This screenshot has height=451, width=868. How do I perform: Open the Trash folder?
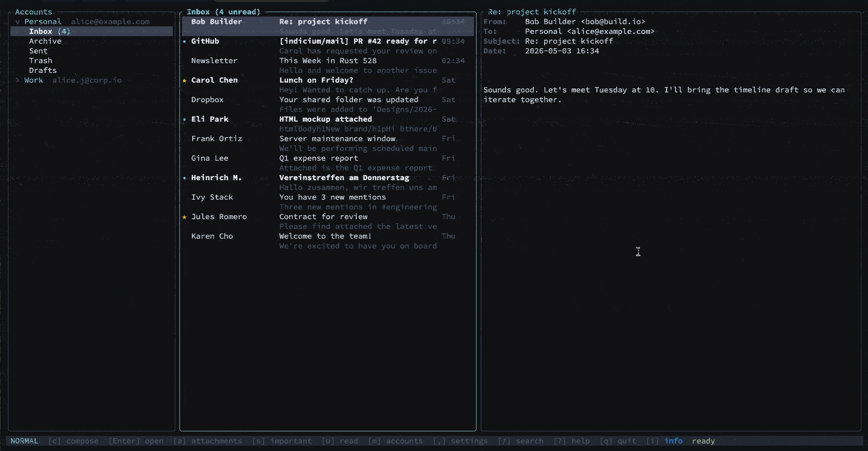tap(40, 61)
